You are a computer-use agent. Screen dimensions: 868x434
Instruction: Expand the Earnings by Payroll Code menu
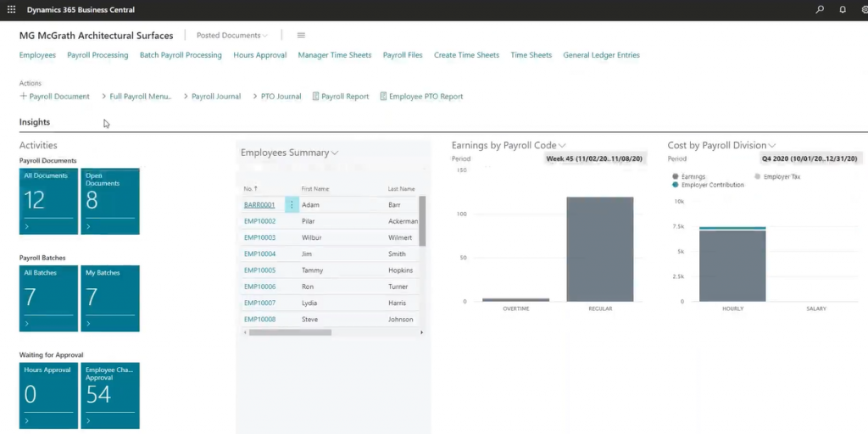562,145
